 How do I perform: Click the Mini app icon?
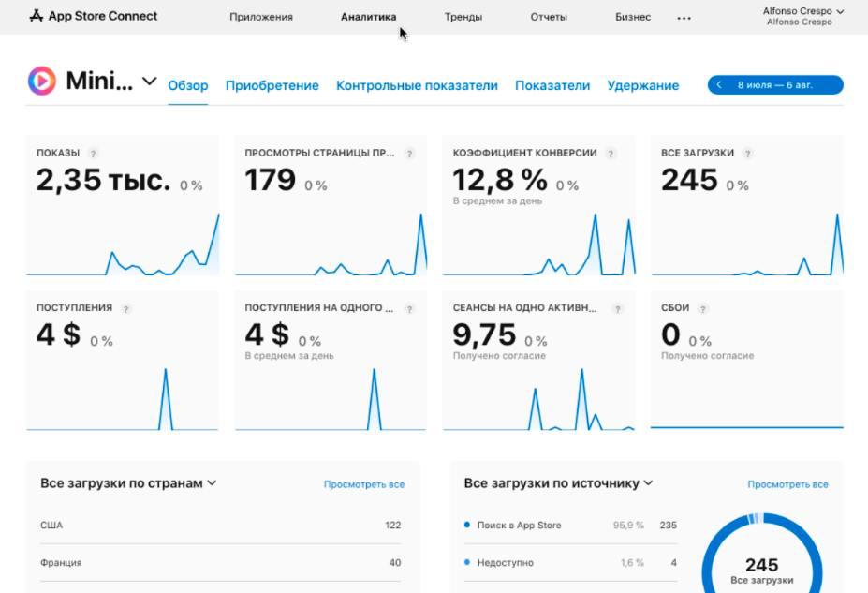[x=42, y=81]
